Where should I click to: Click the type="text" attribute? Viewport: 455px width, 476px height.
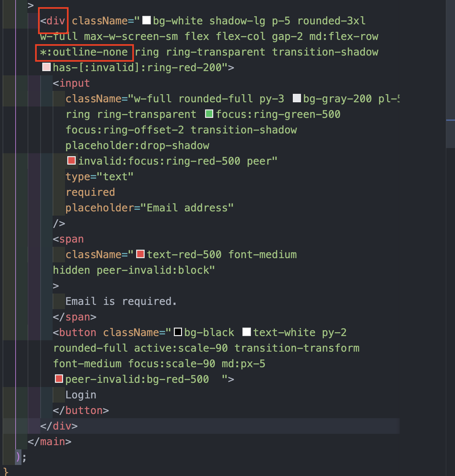tap(99, 177)
